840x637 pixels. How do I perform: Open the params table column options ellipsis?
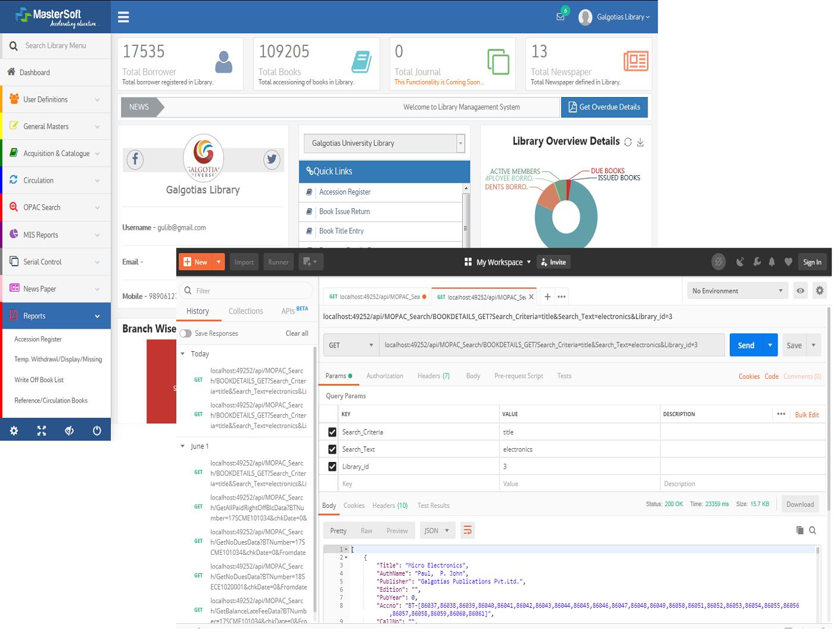click(781, 414)
